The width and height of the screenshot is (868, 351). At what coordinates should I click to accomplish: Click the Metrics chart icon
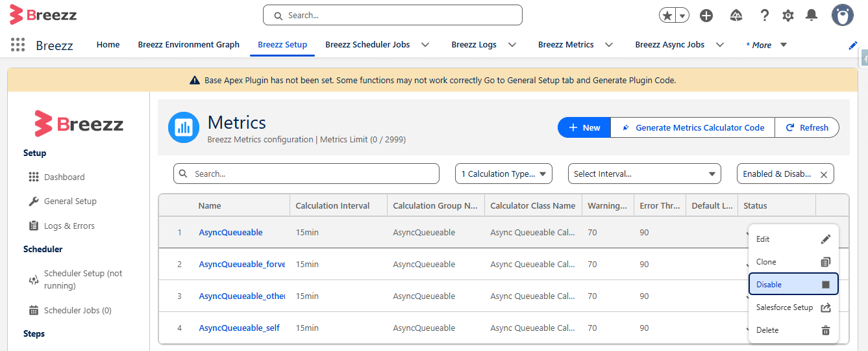[x=184, y=127]
